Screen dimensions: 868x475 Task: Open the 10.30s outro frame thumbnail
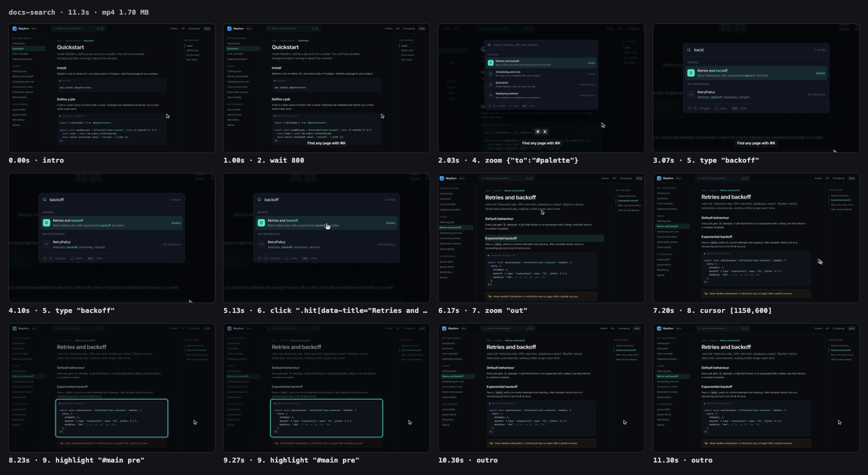541,388
